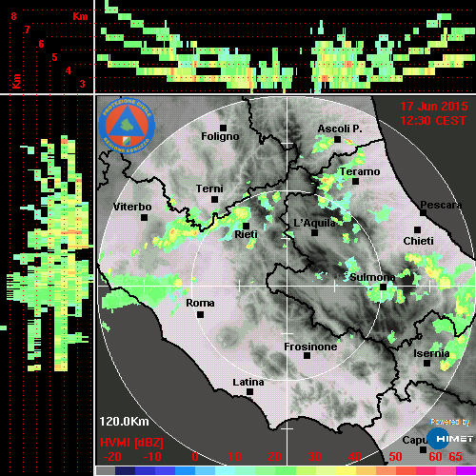Click the Protezione Civile Abruzzo logo

tap(127, 126)
